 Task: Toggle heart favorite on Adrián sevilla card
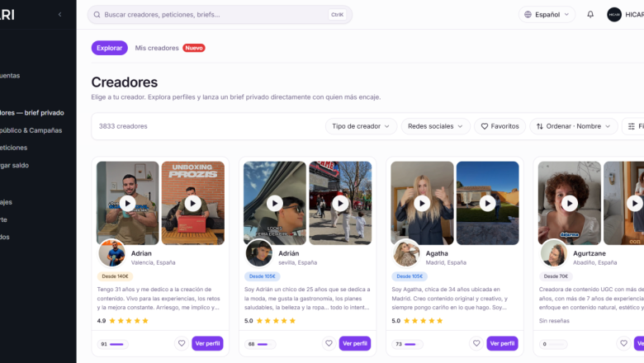pyautogui.click(x=329, y=343)
